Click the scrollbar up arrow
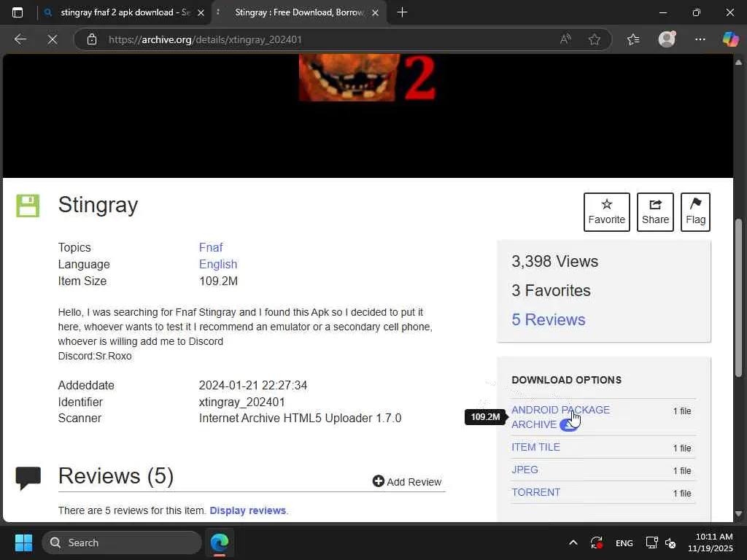The height and width of the screenshot is (560, 747). pos(738,63)
